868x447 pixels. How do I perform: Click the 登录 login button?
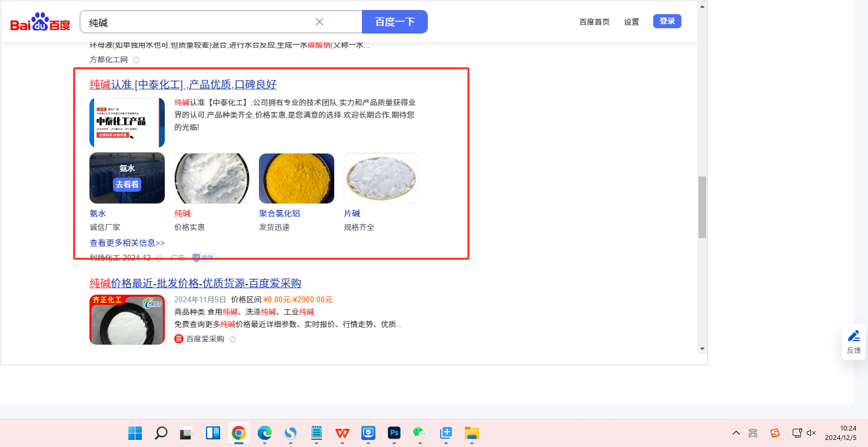(667, 21)
